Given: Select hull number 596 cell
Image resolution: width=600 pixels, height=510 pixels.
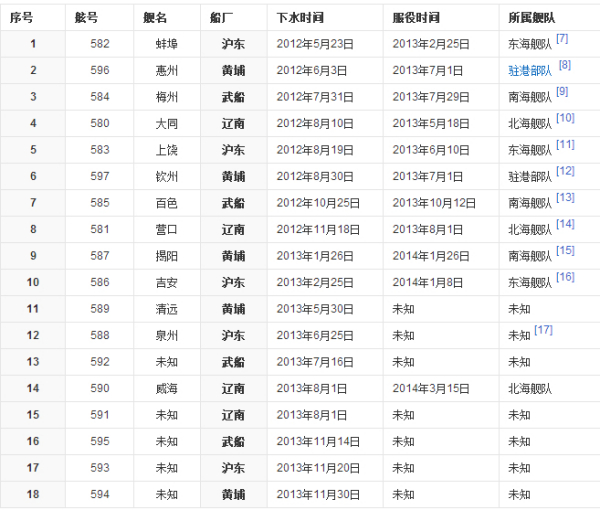Looking at the screenshot, I should [100, 70].
